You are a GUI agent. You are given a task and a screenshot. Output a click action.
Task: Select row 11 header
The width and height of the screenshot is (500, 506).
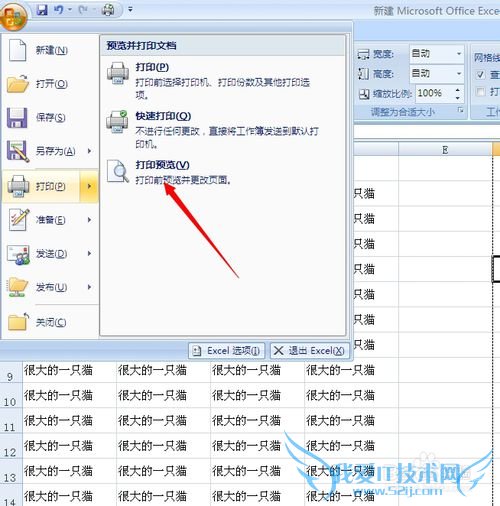11,421
